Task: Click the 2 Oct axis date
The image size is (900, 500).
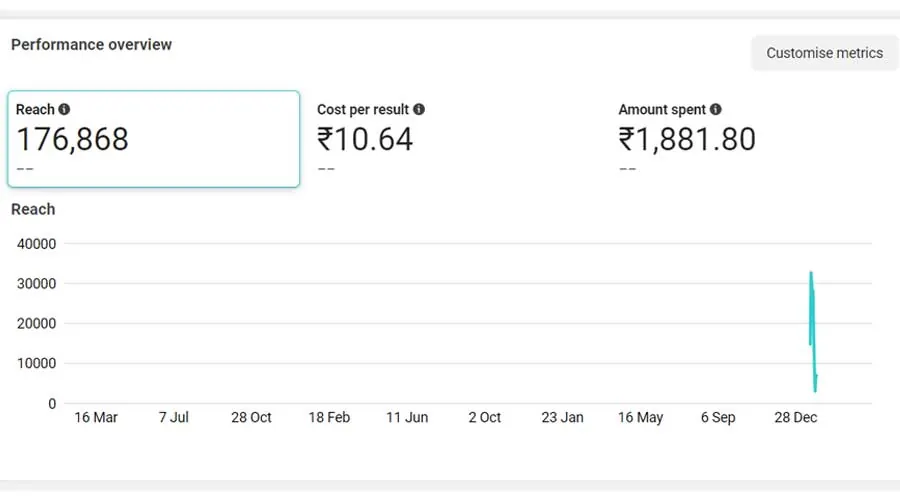Action: point(484,417)
